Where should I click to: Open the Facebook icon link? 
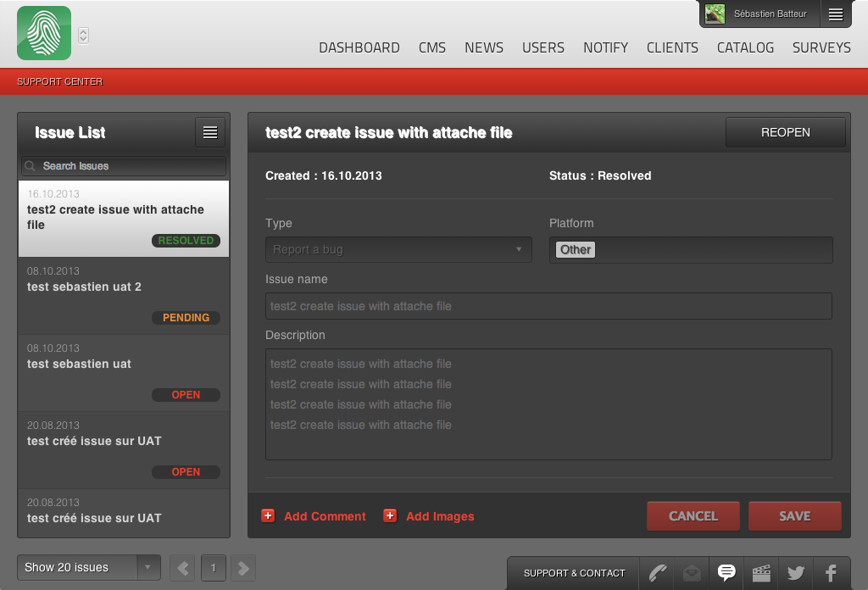(x=831, y=573)
